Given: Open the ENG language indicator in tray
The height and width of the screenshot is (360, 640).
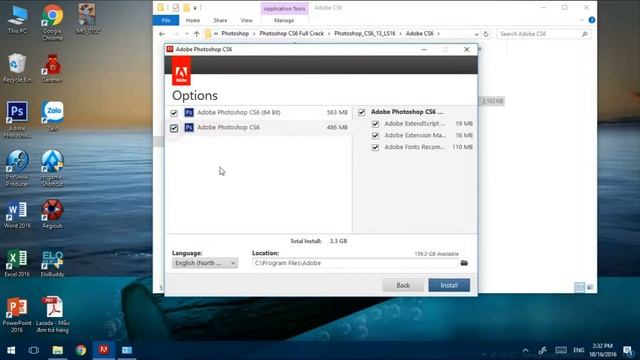Looking at the screenshot, I should tap(578, 350).
